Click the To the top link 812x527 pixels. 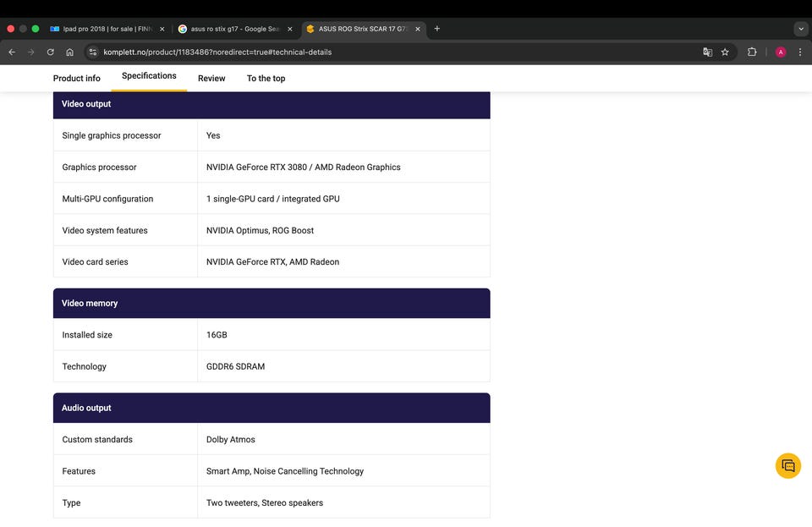[266, 78]
